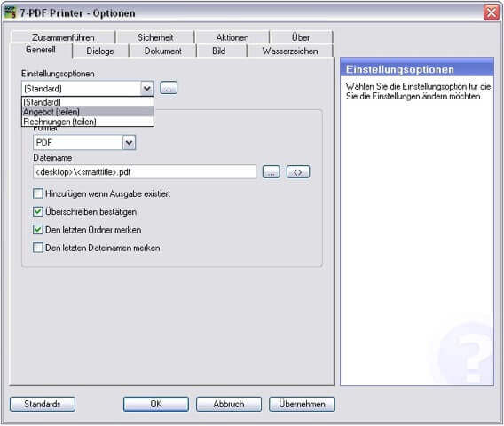Screen dimensions: 504x426
Task: Click the Dateiname input field
Action: pos(145,172)
